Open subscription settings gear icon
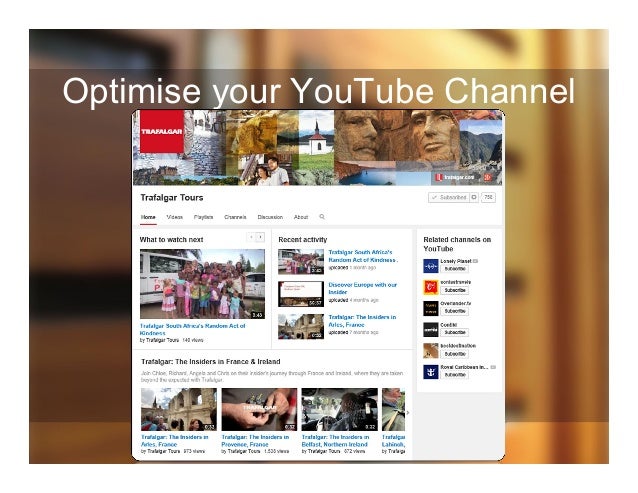This screenshot has height=493, width=638. click(x=474, y=197)
